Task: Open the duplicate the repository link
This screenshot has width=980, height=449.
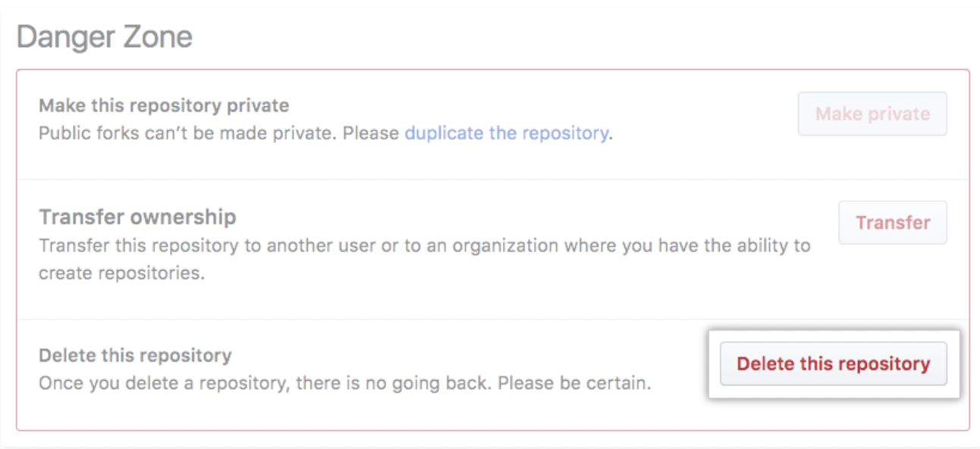Action: tap(507, 133)
